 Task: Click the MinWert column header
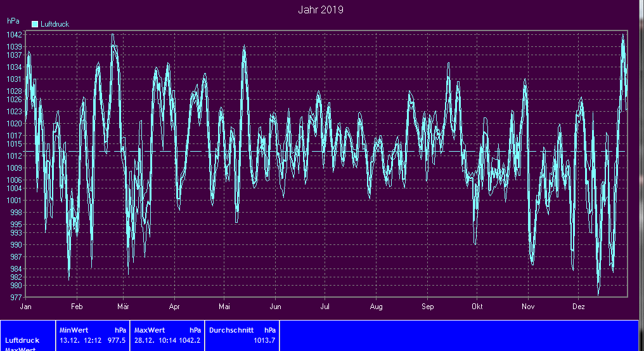tap(73, 330)
